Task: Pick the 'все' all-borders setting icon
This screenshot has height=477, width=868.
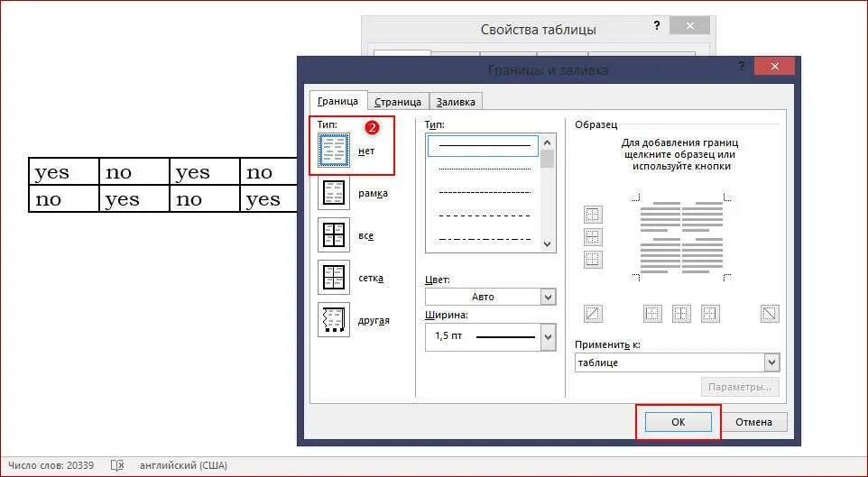Action: click(334, 235)
